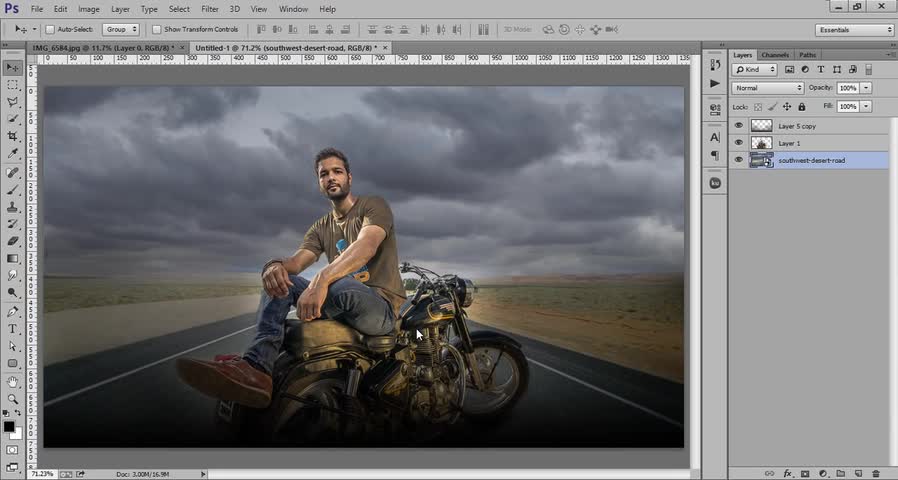Open the Auto-Select Group dropdown
Screen dimensions: 898x480
pyautogui.click(x=121, y=29)
